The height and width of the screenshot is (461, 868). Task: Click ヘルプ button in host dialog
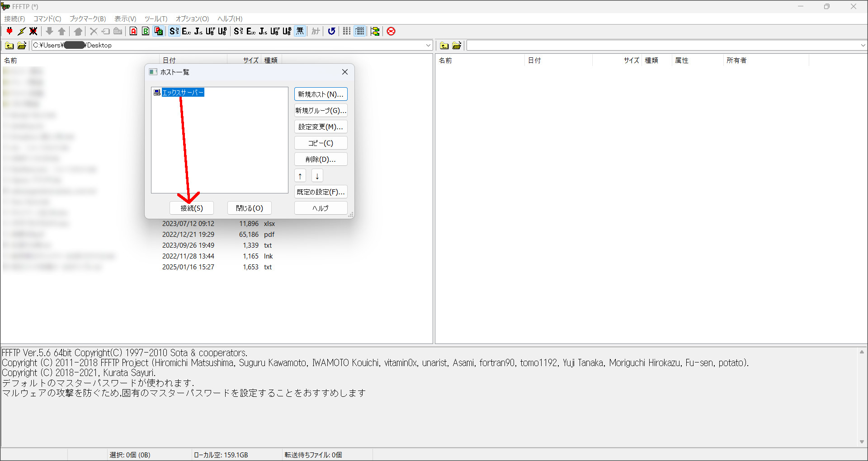(321, 208)
